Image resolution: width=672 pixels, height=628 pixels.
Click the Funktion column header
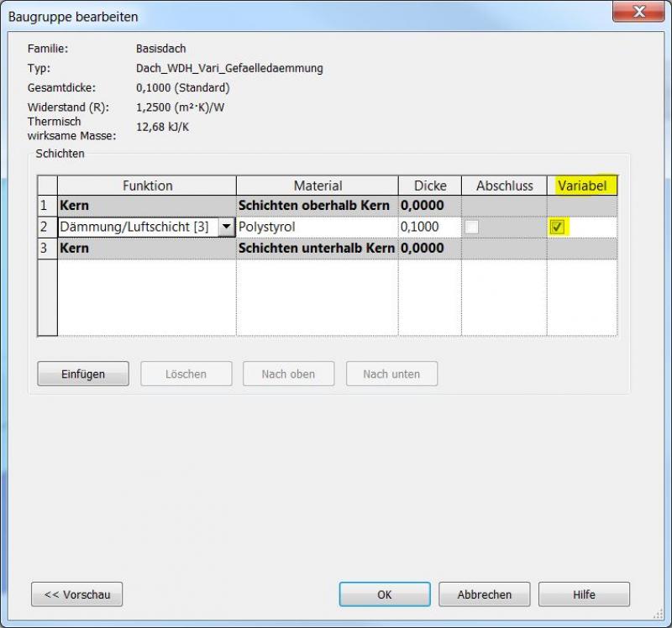click(x=147, y=186)
